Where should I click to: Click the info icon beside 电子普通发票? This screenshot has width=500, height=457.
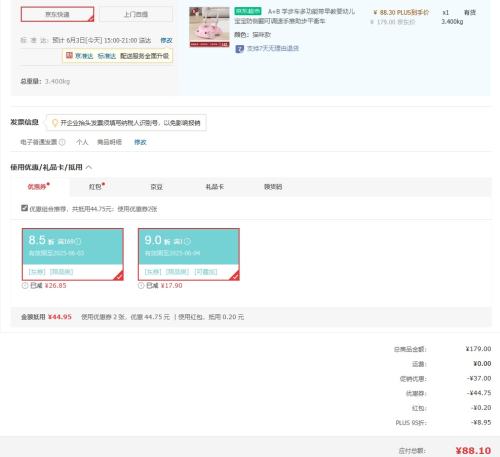coord(62,142)
